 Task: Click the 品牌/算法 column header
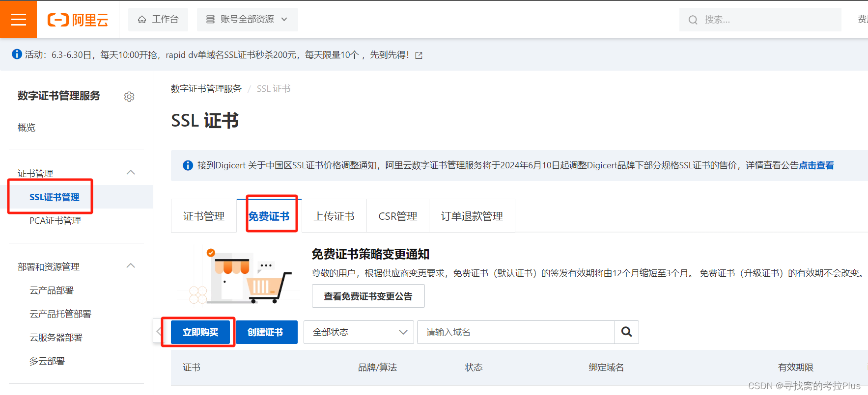coord(377,367)
